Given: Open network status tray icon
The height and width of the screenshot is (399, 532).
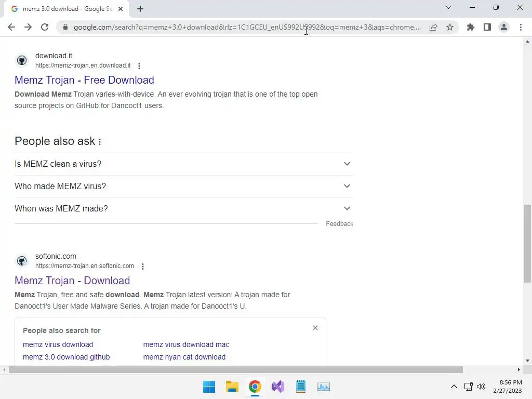Looking at the screenshot, I should click(x=469, y=387).
